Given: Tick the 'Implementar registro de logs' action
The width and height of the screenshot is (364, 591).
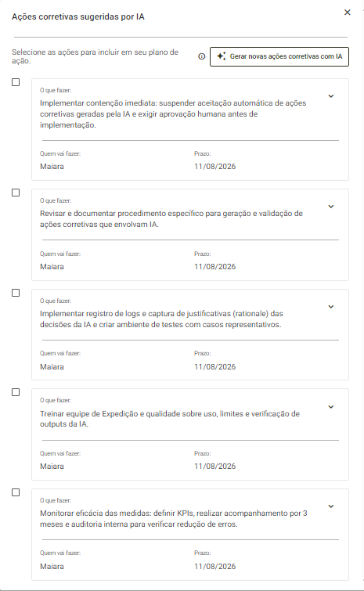Looking at the screenshot, I should (x=16, y=293).
